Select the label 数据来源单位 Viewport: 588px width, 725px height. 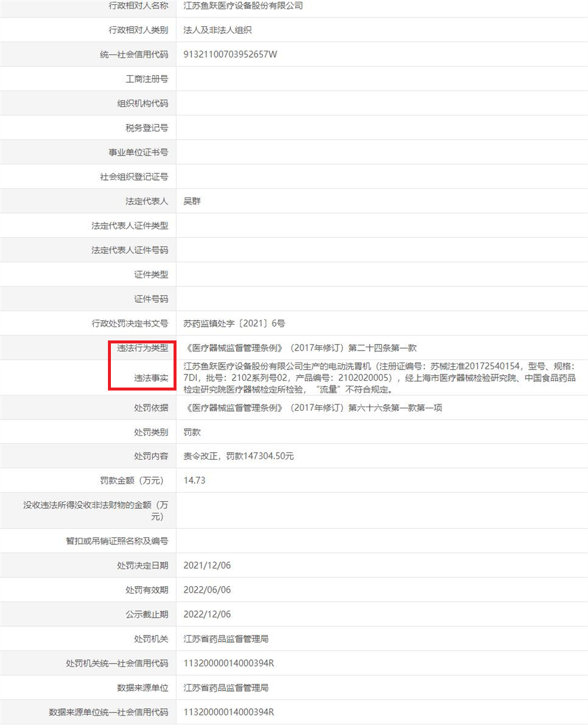tap(143, 687)
